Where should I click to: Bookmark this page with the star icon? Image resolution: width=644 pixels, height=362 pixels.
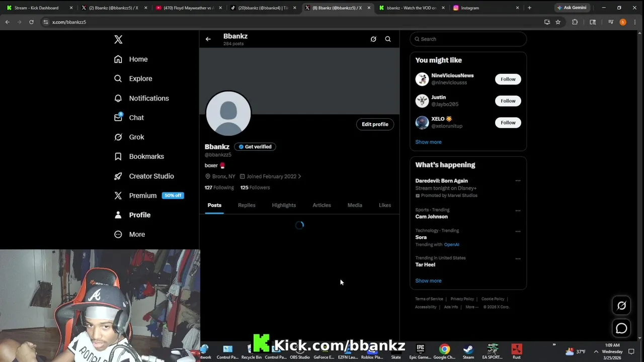coord(558,22)
